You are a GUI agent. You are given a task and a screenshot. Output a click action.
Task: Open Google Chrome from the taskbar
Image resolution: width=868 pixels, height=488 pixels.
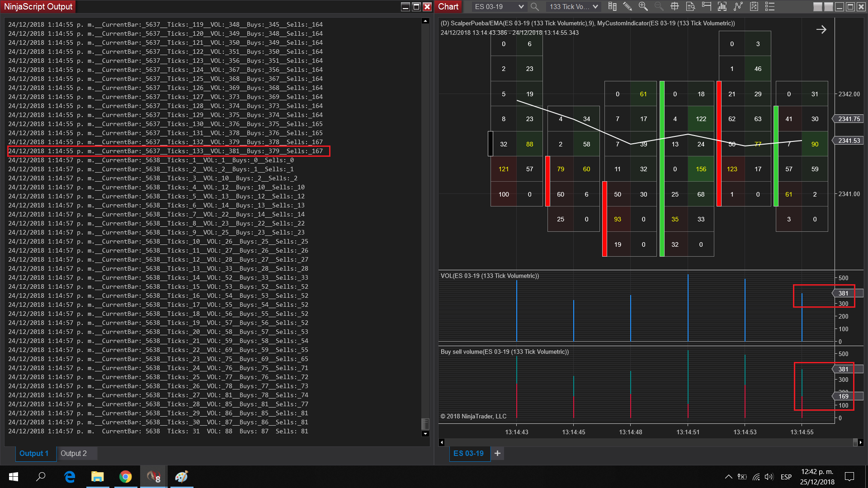coord(125,477)
